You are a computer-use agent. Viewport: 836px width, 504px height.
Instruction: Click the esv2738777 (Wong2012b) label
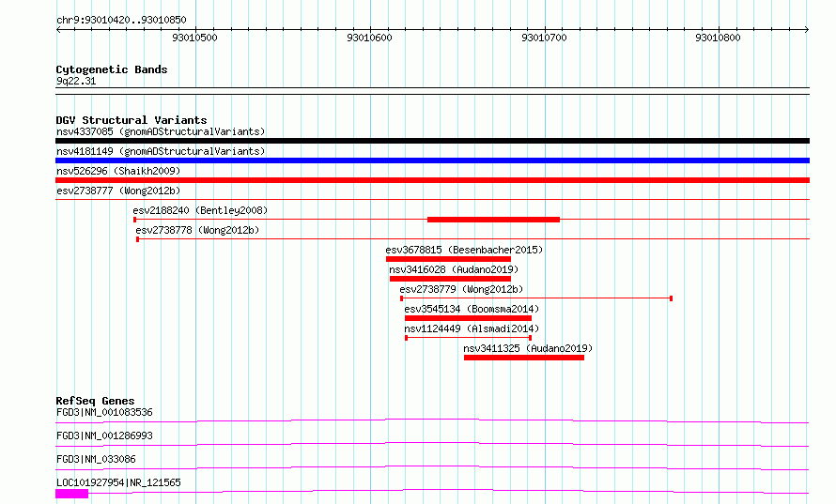pos(118,191)
